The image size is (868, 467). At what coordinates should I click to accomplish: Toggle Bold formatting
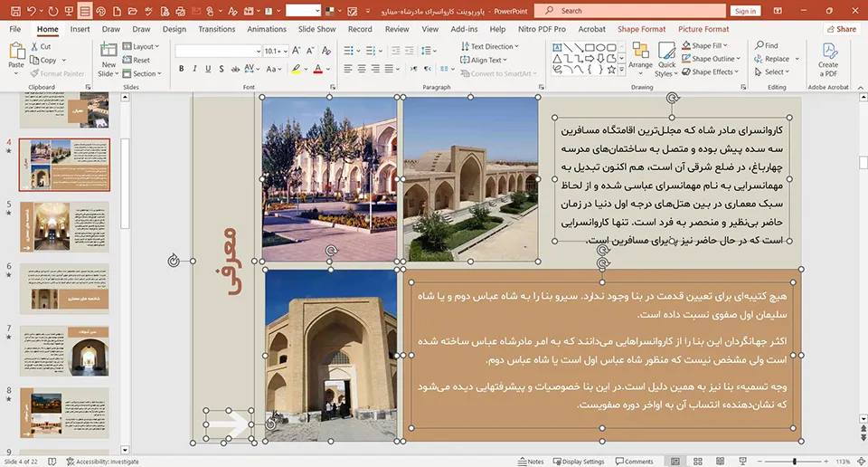pyautogui.click(x=181, y=69)
